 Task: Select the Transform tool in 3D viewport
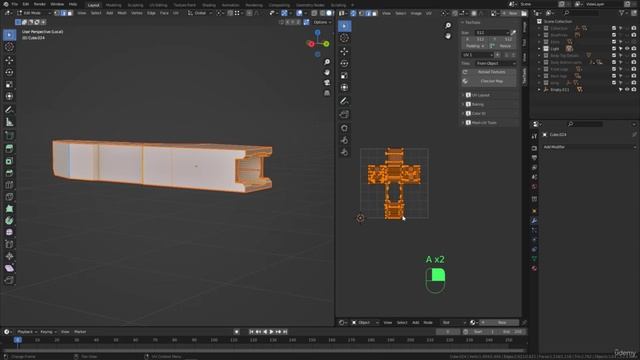point(9,96)
